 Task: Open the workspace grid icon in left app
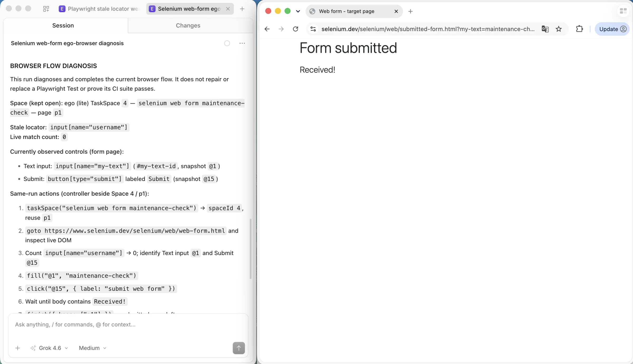pos(46,9)
